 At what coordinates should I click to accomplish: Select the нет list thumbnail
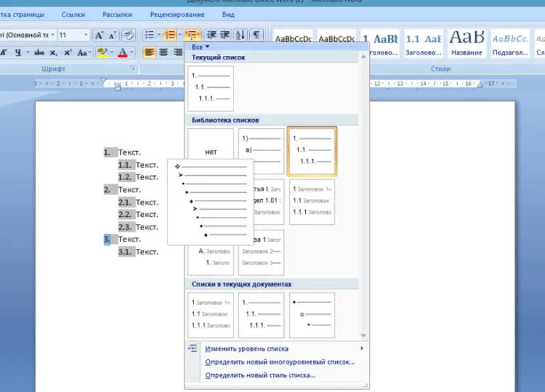pos(211,152)
